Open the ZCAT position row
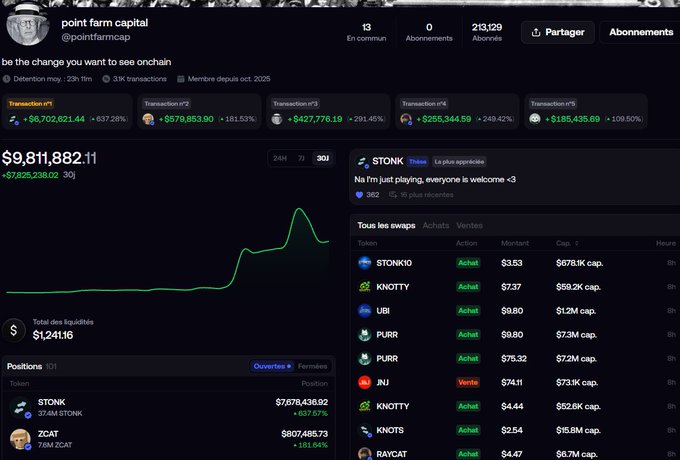 (168, 439)
